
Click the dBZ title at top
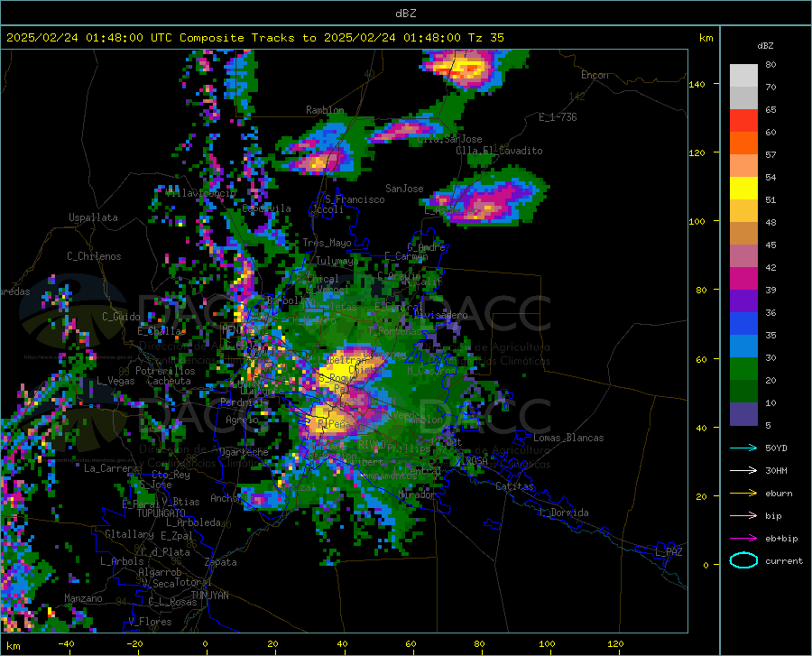[x=406, y=14]
